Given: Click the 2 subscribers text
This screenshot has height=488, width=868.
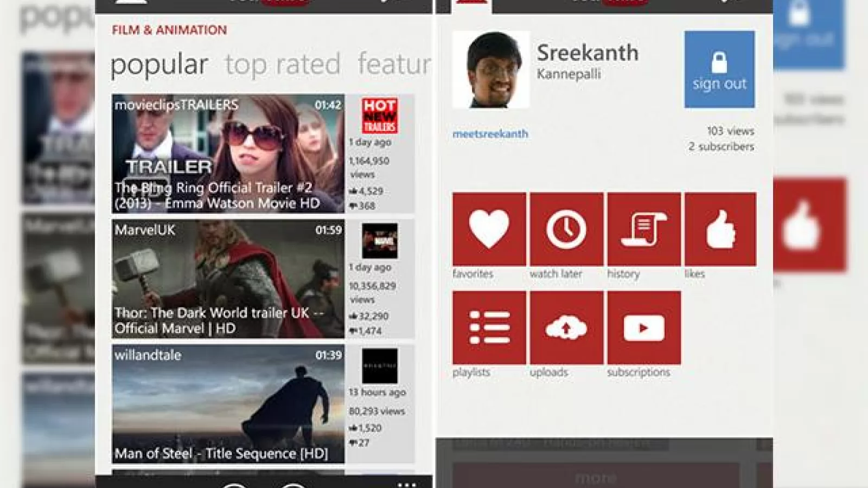Looking at the screenshot, I should click(721, 146).
